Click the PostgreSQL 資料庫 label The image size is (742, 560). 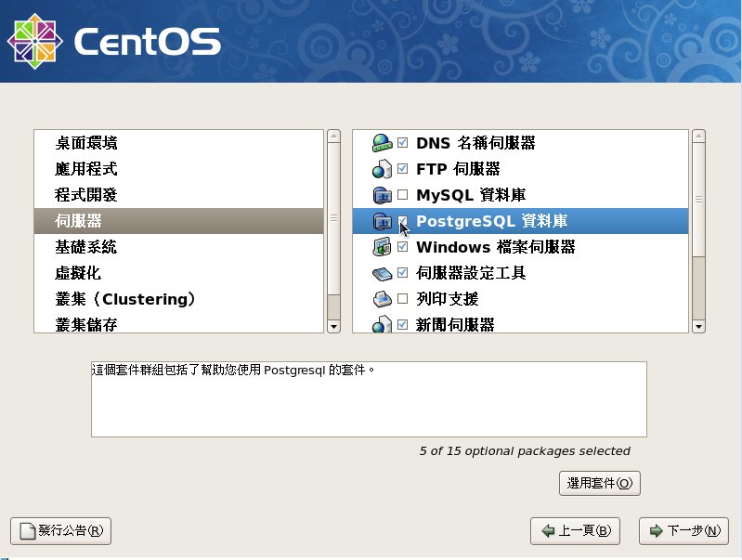point(491,221)
